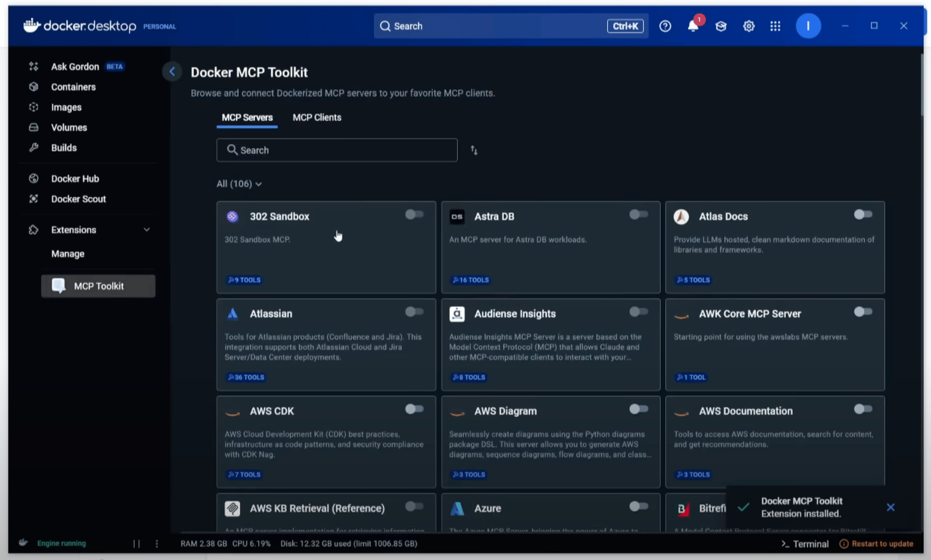Click the Images icon in sidebar
Screen dimensions: 931x560
point(34,107)
